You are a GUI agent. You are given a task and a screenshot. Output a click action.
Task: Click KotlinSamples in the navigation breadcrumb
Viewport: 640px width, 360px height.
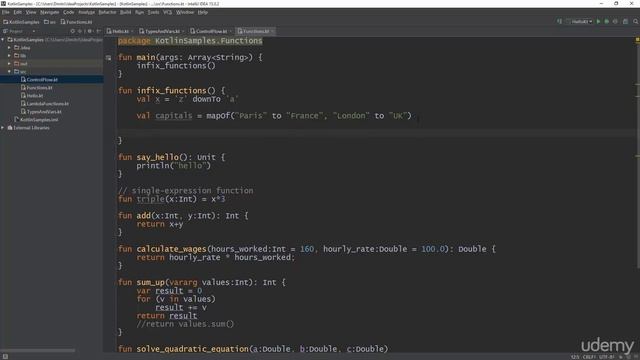click(21, 22)
